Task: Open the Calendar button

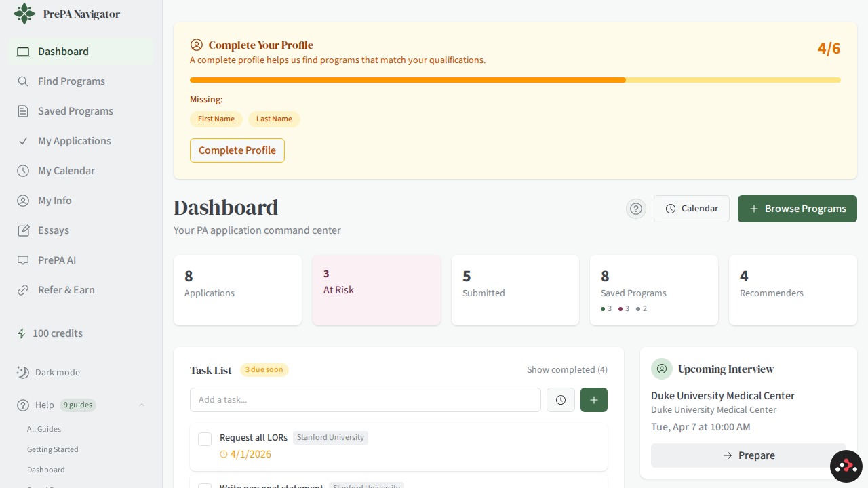Action: click(692, 209)
